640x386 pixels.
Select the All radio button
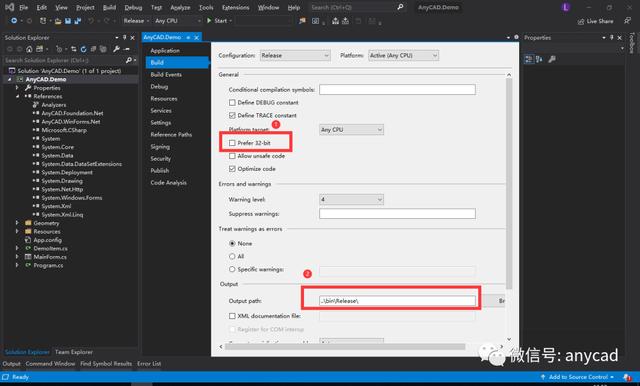(232, 256)
